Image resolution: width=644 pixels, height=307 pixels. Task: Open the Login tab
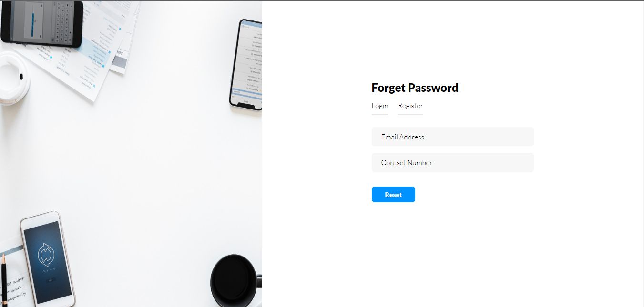point(380,106)
